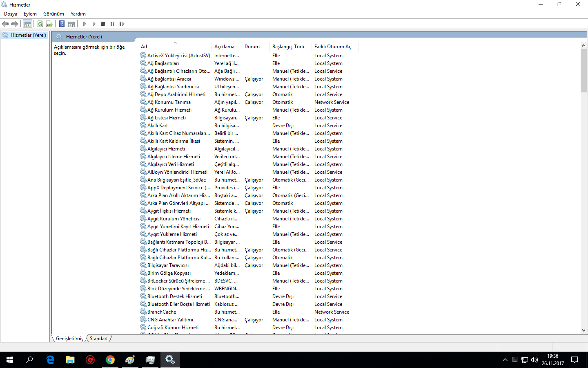Click the gear icon beside Akıllı Kart
588x368 pixels.
click(x=143, y=125)
